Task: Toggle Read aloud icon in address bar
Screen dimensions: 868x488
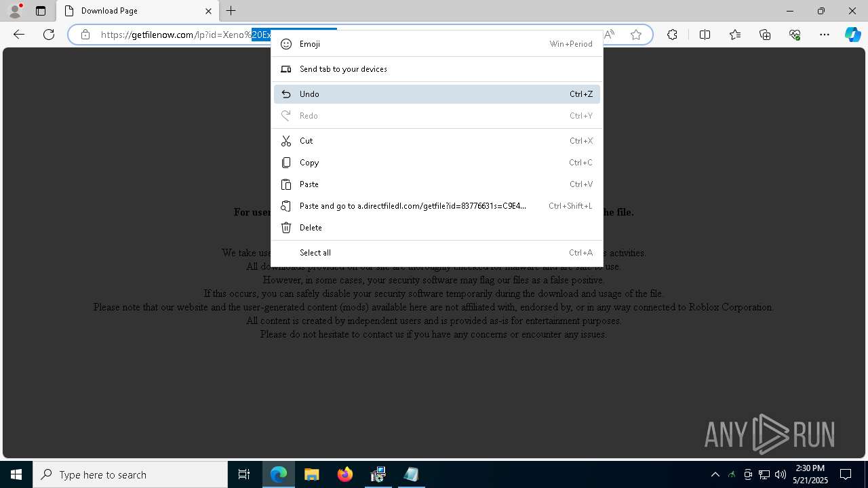Action: coord(610,35)
